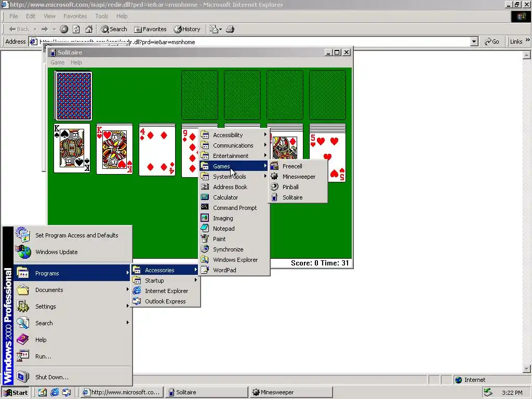Click Internet Explorer quick launch icon
This screenshot has height=399, width=532.
[55, 393]
